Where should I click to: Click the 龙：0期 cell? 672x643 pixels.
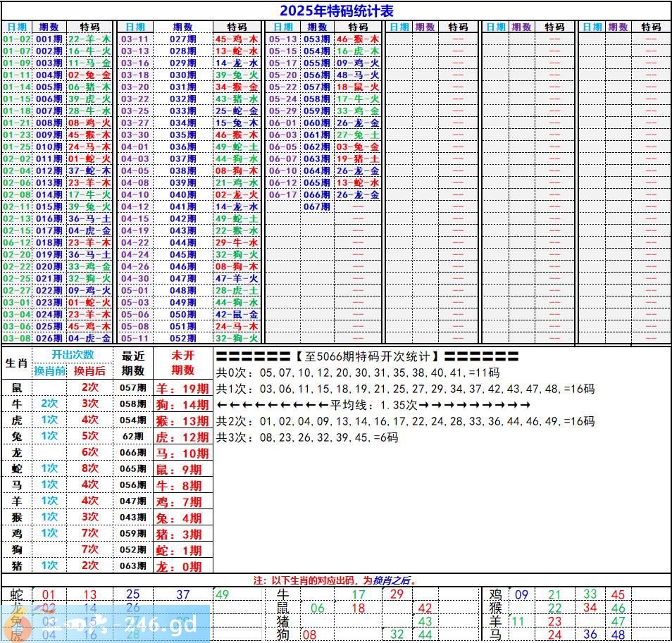(x=182, y=566)
